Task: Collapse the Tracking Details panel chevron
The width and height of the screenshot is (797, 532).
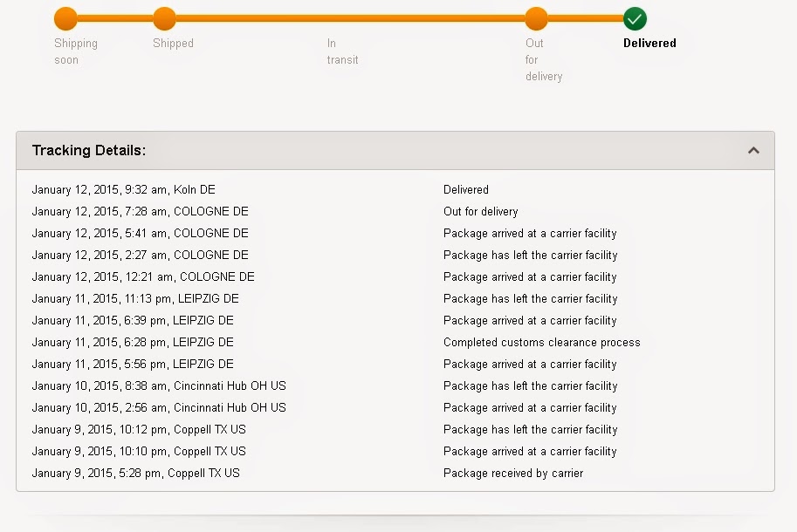Action: coord(753,151)
